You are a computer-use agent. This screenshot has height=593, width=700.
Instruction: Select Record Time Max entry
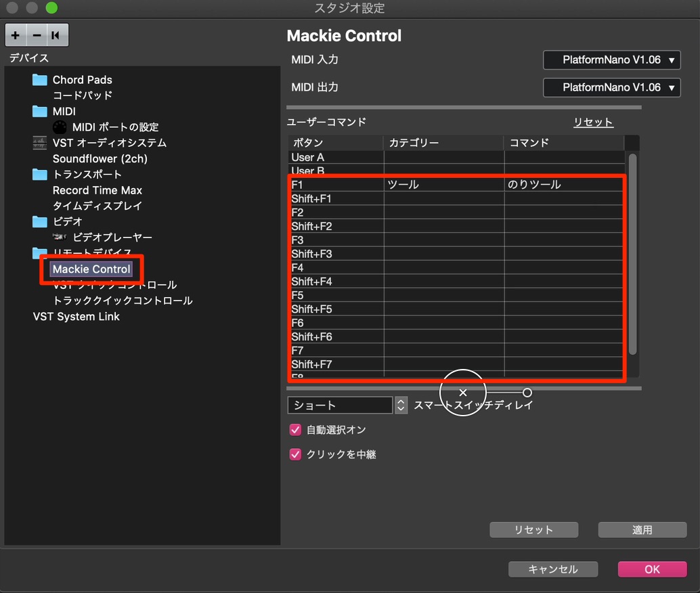(97, 190)
